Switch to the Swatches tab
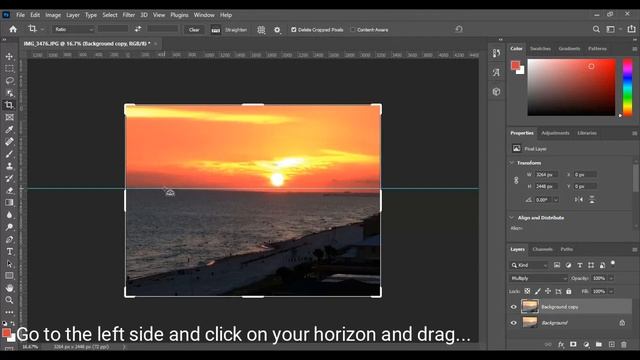Viewport: 640px width, 360px height. pyautogui.click(x=540, y=49)
